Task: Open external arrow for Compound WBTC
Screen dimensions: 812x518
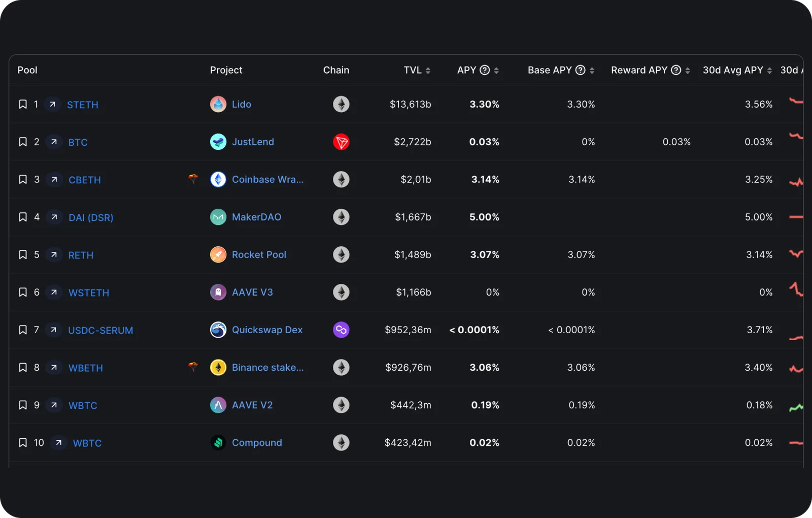Action: click(x=58, y=442)
